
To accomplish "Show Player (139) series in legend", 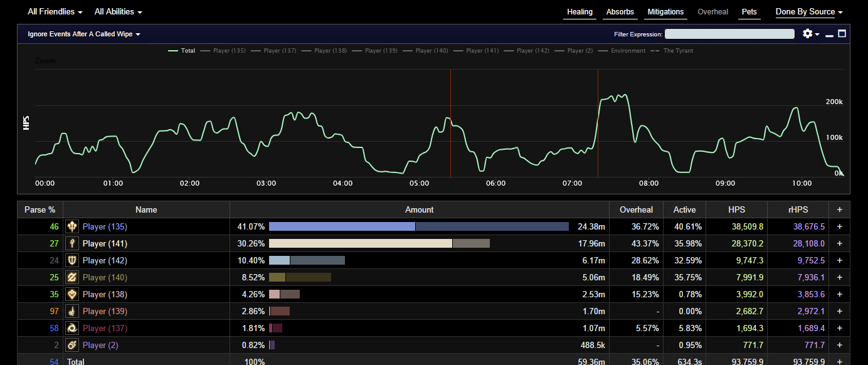I will tap(374, 51).
